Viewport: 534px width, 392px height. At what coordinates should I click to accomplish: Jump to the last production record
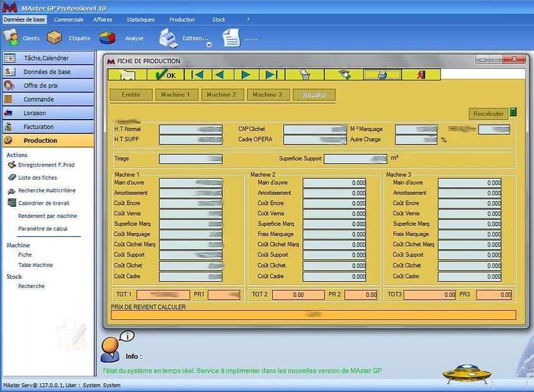click(x=271, y=75)
